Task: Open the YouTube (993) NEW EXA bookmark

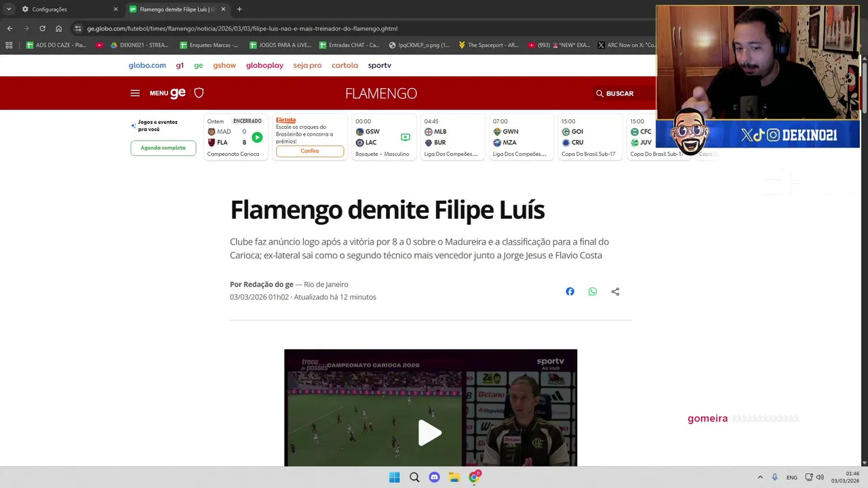Action: tap(558, 45)
